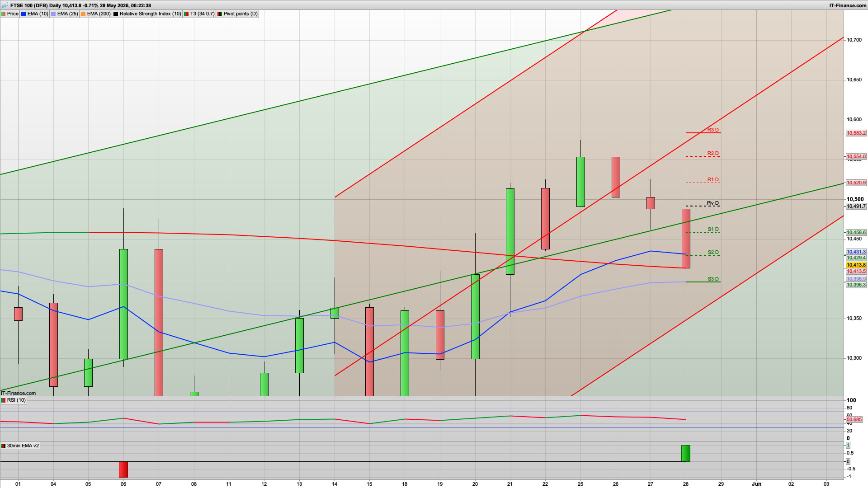Open Pivot points (D) legend label

click(x=241, y=14)
